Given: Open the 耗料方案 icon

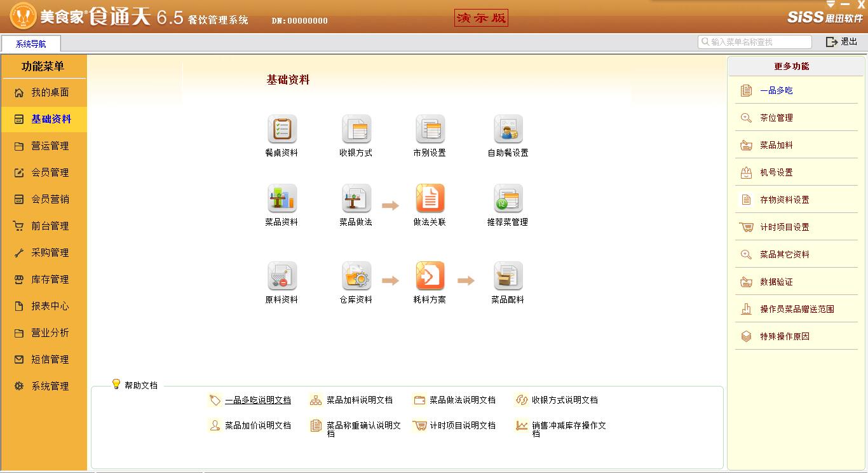Looking at the screenshot, I should point(430,276).
